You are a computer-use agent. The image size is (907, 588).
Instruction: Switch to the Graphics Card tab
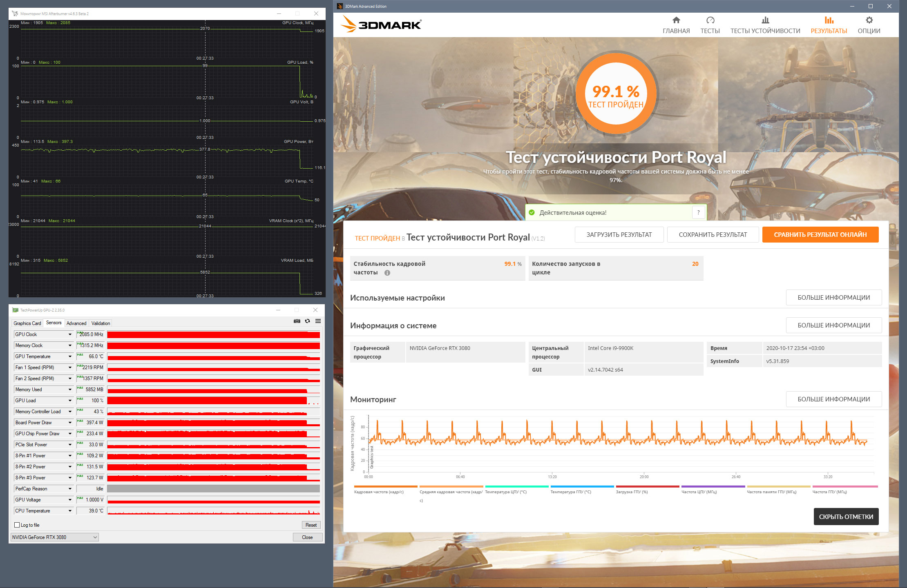point(27,323)
